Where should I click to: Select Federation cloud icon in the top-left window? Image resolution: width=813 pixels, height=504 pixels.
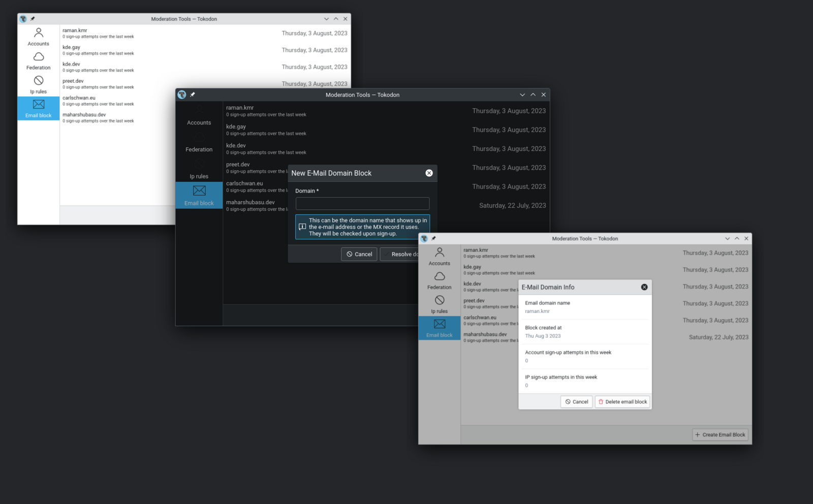tap(39, 57)
